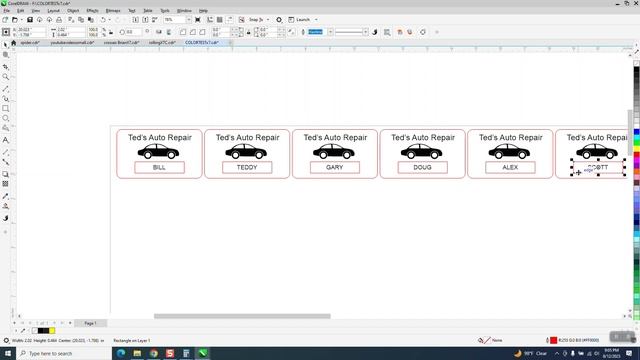Select the Polygon tool
Screen dimensions: 640x360
[x=6, y=128]
